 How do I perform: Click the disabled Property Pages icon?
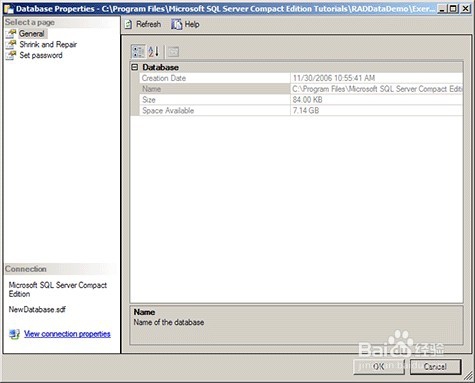tap(173, 52)
